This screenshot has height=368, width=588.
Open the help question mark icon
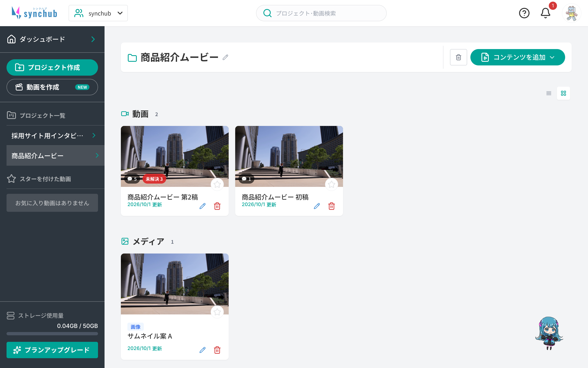pyautogui.click(x=524, y=13)
